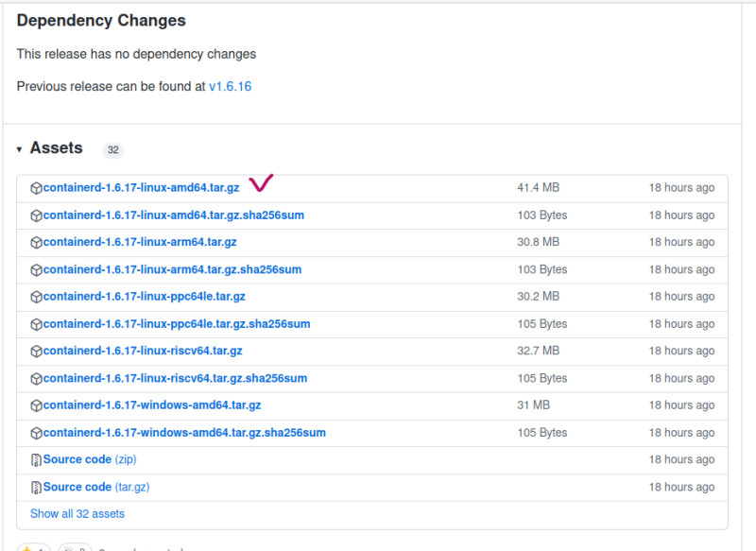Click the Assets section heading
Viewport: 756px width, 551px height.
tap(57, 148)
